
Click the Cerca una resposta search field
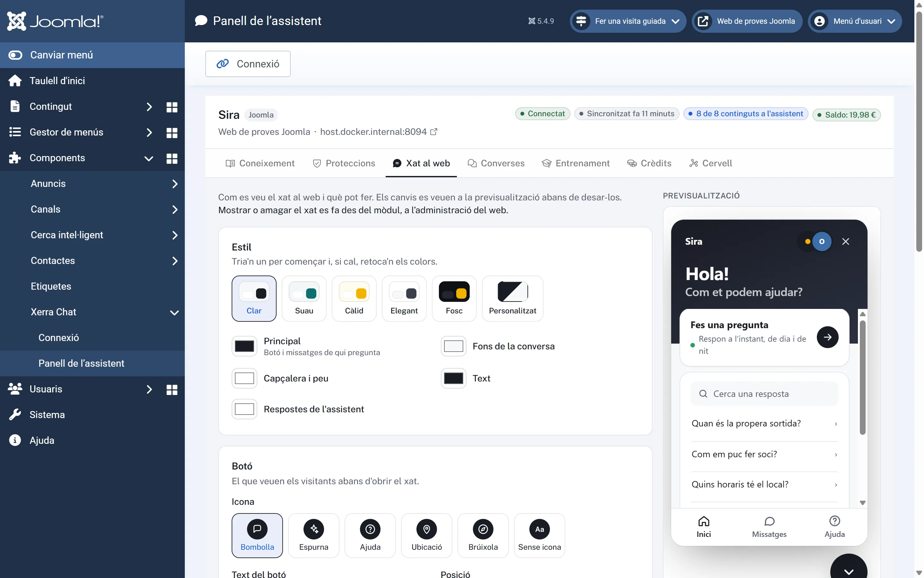tap(765, 394)
